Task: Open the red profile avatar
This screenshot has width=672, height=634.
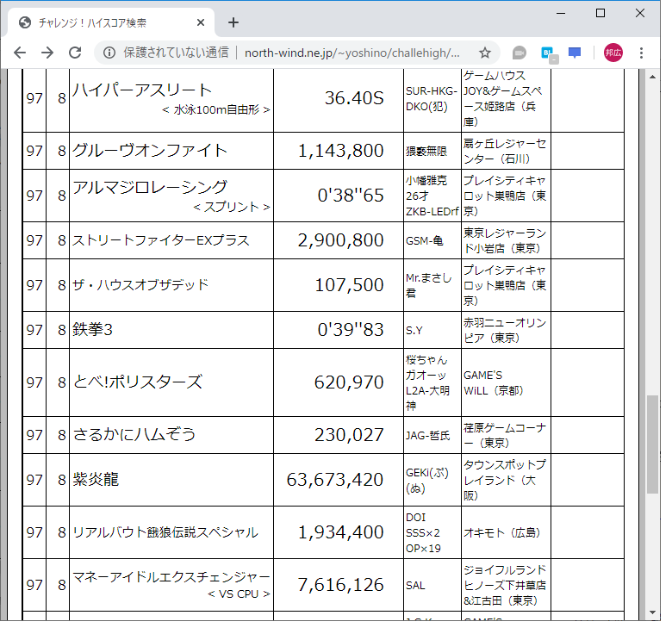Action: 613,53
